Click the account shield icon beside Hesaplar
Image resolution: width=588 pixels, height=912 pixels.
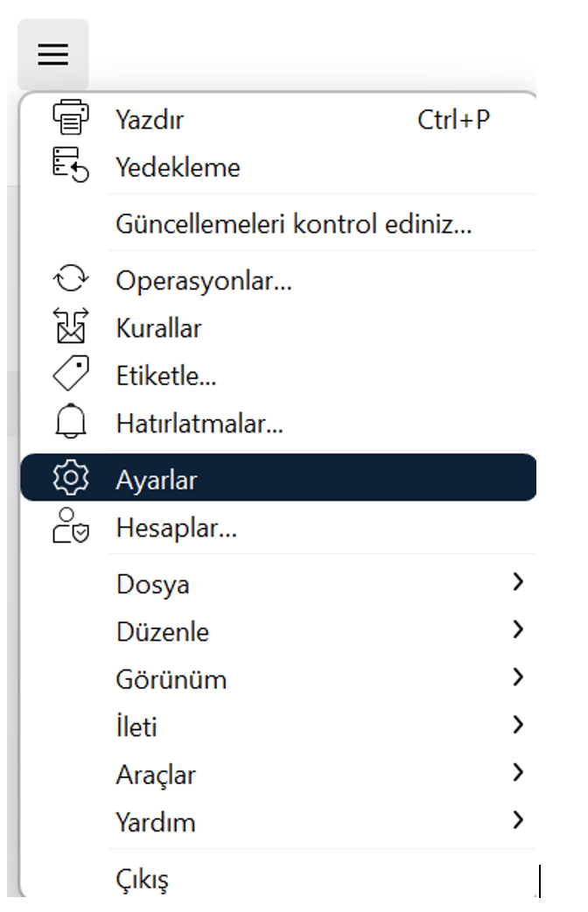[x=71, y=526]
